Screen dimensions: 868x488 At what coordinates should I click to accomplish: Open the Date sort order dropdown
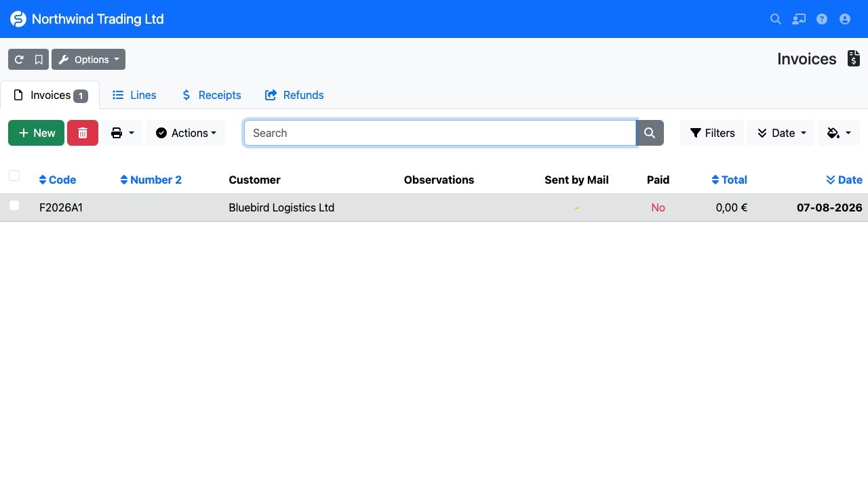click(x=781, y=133)
